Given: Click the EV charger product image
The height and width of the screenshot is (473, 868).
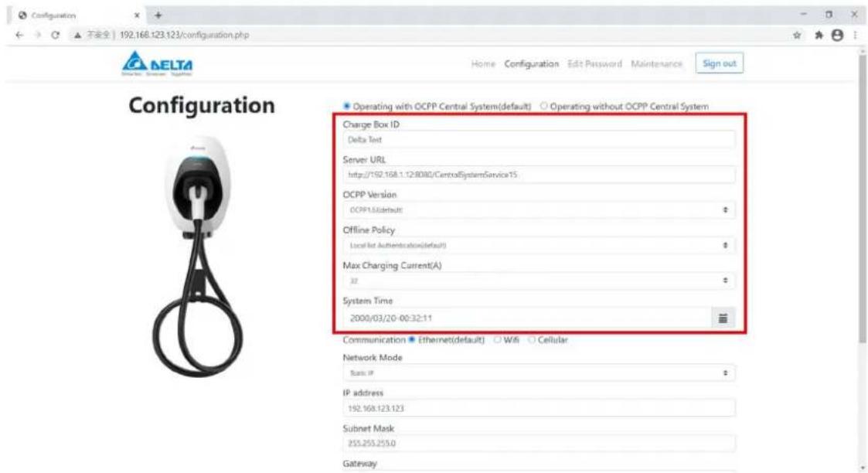Looking at the screenshot, I should click(198, 257).
